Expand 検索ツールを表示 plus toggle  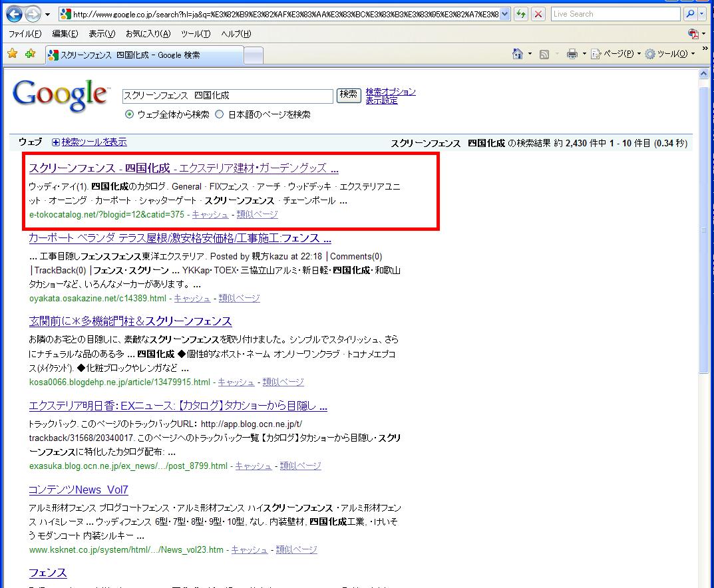[56, 142]
